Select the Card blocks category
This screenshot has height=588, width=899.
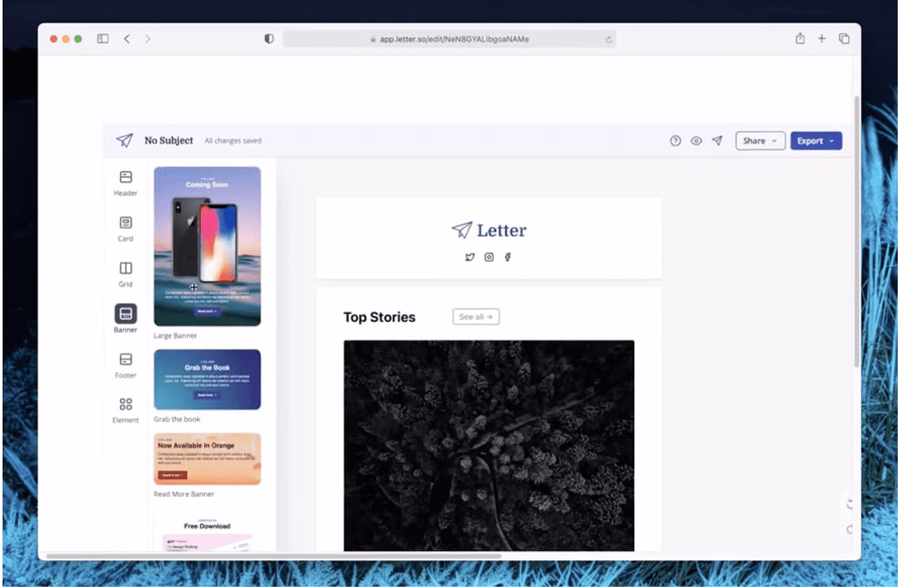tap(126, 228)
